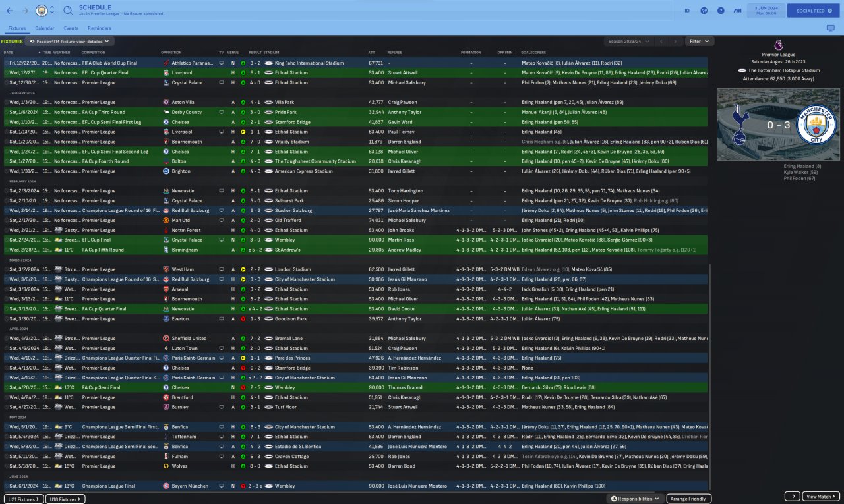Sort by the Competition column header
Screen dimensions: 844x504
pos(94,52)
